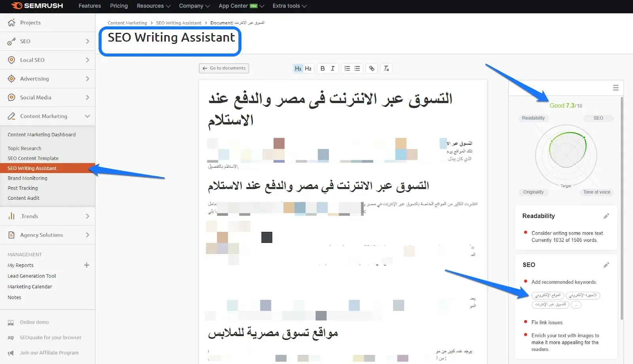
Task: Collapse the Content Marketing section
Action: click(87, 116)
